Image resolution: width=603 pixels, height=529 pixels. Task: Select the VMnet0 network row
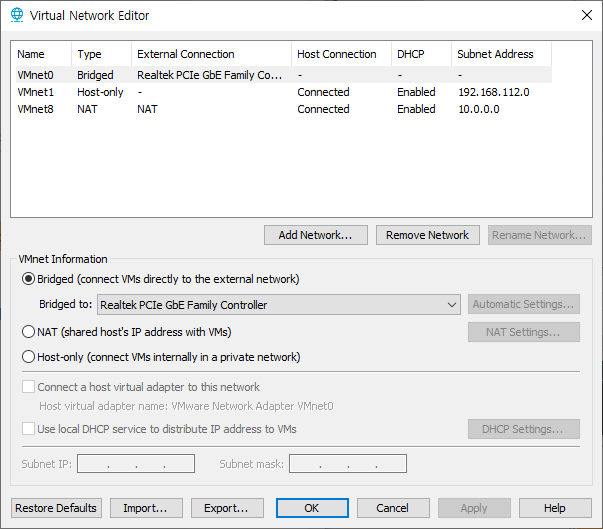click(x=284, y=75)
